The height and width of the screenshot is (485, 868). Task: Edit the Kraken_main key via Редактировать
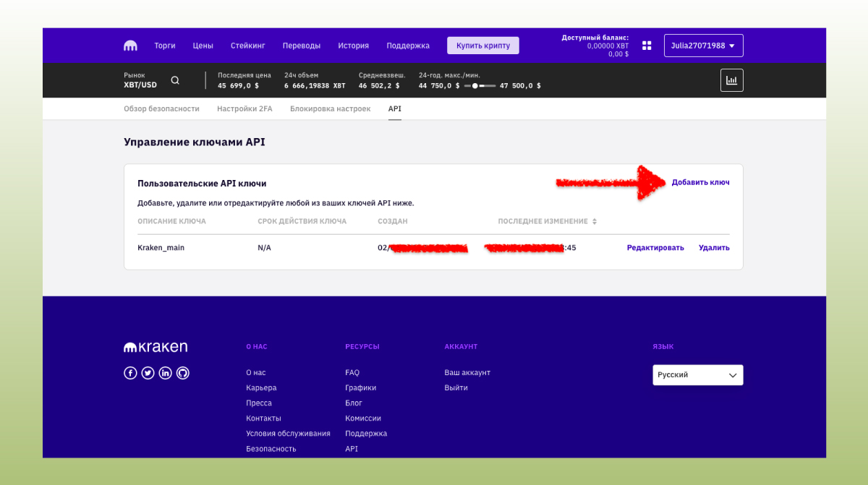(x=655, y=247)
